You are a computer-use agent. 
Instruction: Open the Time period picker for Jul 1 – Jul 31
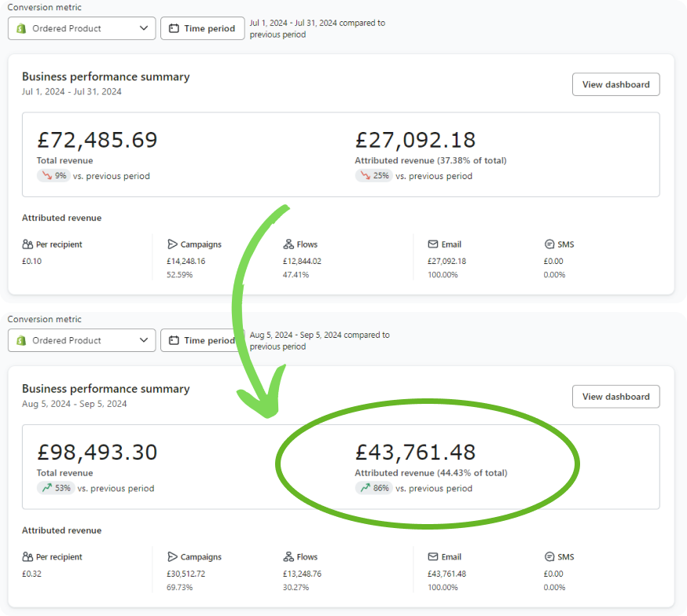pyautogui.click(x=203, y=28)
